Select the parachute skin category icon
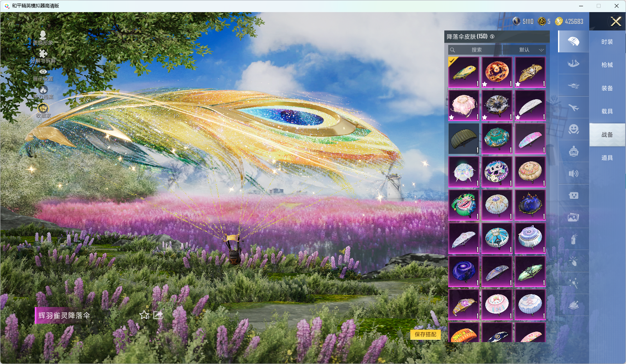Image resolution: width=626 pixels, height=364 pixels. 573,41
